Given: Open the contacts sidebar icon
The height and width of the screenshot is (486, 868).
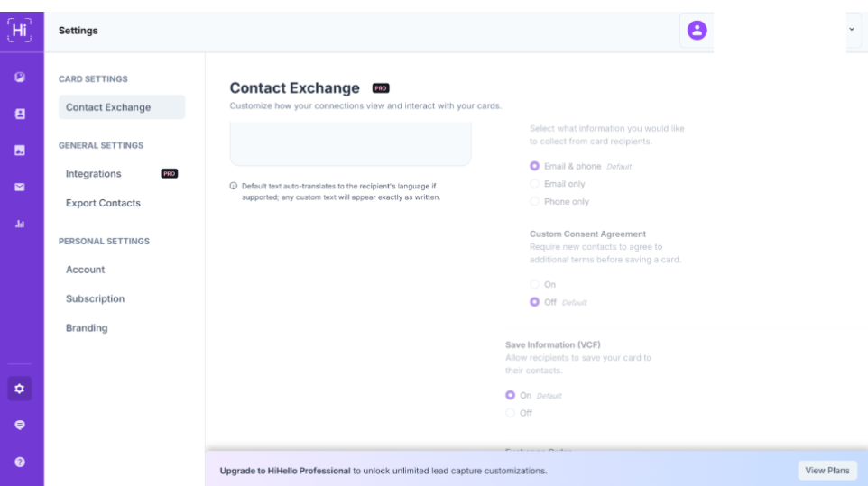Looking at the screenshot, I should (20, 115).
